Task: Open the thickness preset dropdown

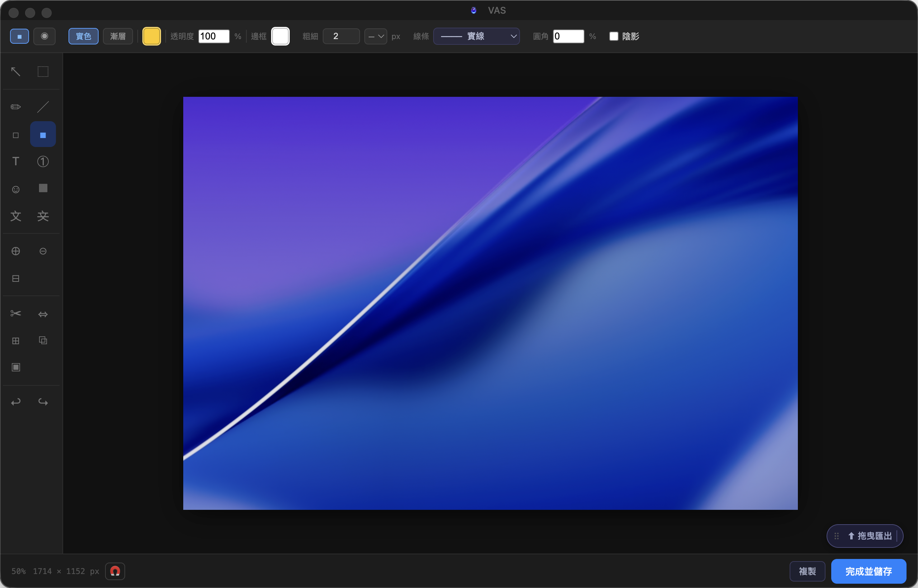Action: [x=376, y=36]
